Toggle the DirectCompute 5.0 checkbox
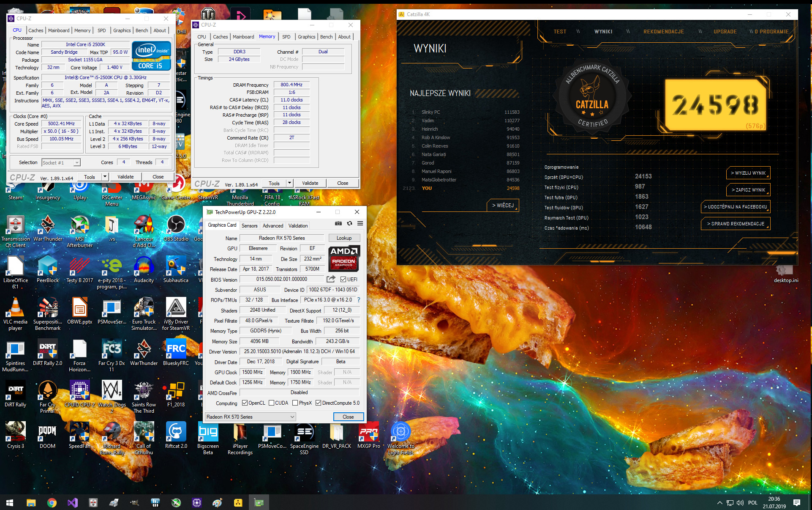This screenshot has width=812, height=510. click(319, 403)
